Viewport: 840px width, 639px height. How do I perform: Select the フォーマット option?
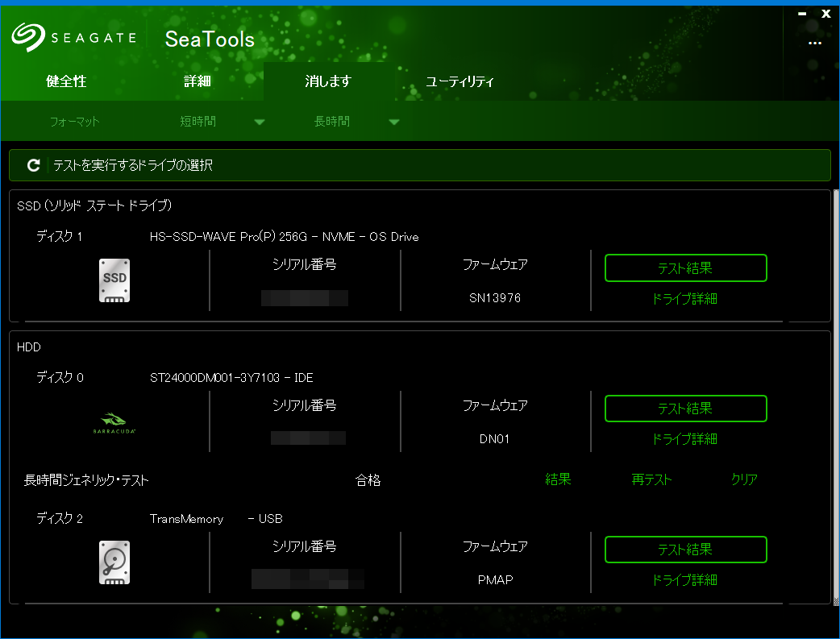point(74,122)
